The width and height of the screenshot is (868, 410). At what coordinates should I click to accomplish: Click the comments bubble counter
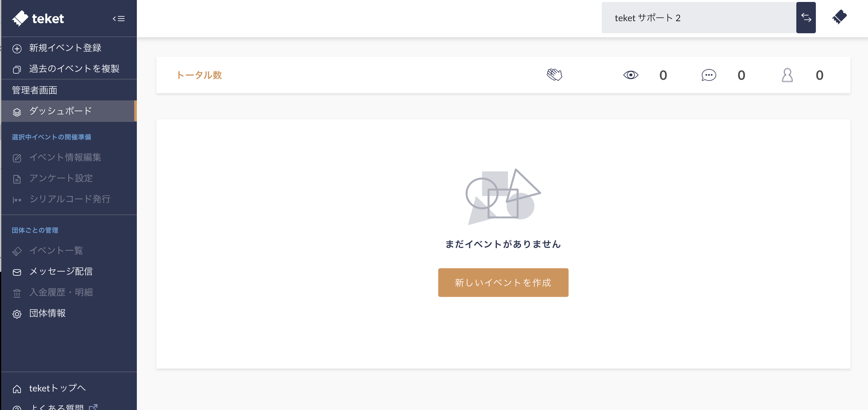click(x=709, y=75)
